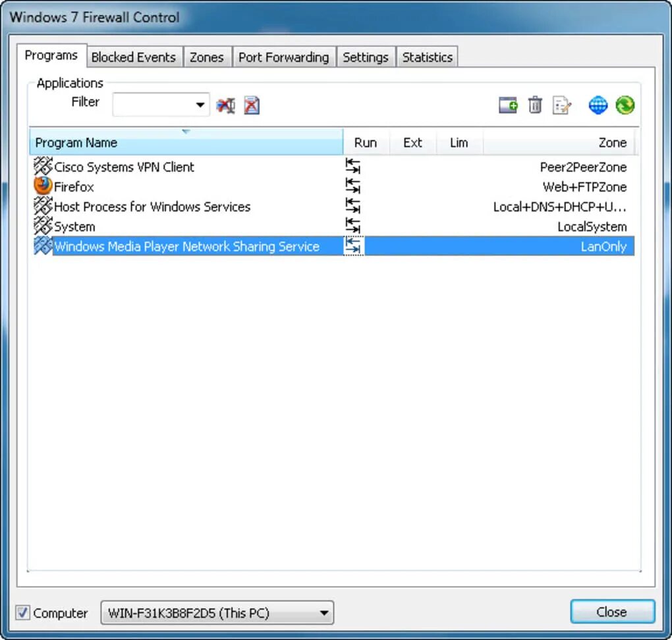The height and width of the screenshot is (640, 672).
Task: Open the WIN-F31K3B8F2D5 computer dropdown
Action: pos(217,612)
